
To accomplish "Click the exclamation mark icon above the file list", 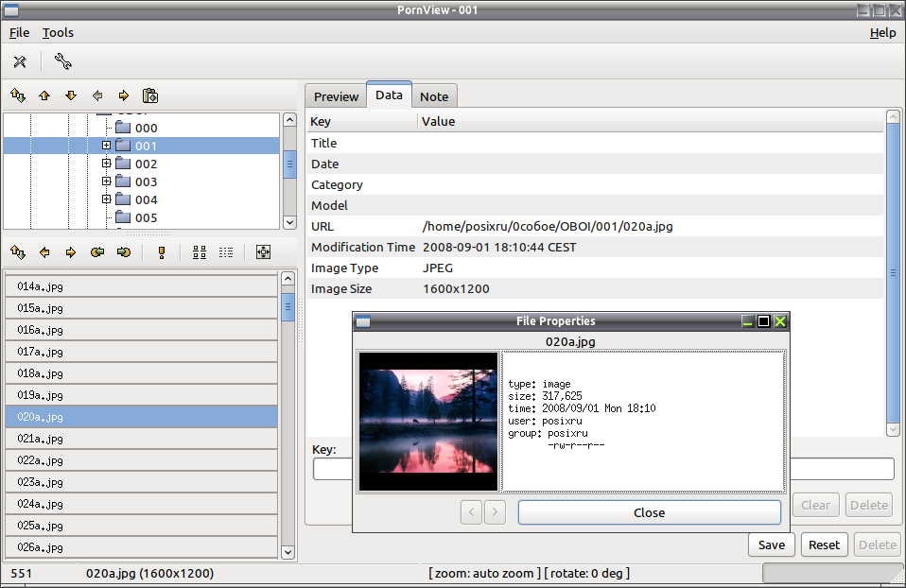I will (162, 252).
